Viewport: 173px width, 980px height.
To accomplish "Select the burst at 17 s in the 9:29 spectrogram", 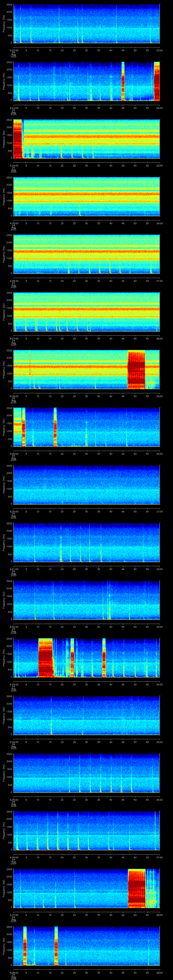I will tap(55, 427).
